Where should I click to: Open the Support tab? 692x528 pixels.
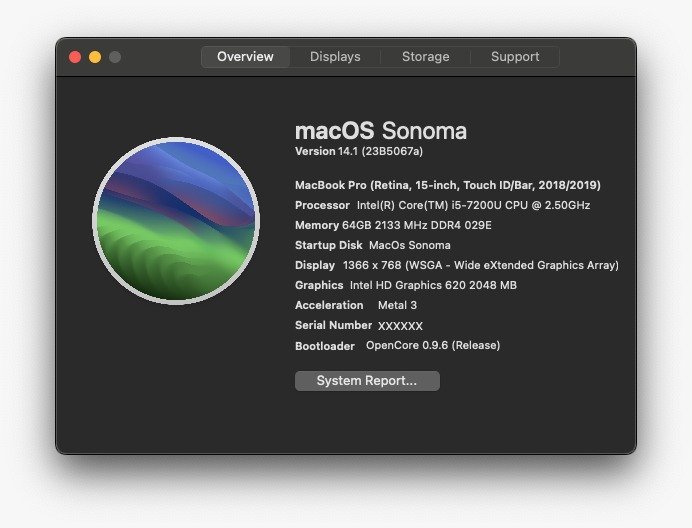tap(515, 57)
